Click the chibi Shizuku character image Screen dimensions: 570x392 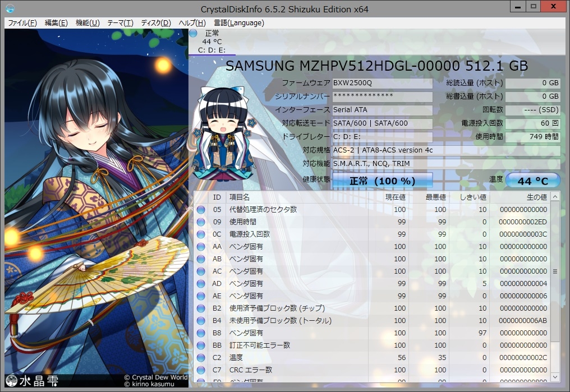223,132
